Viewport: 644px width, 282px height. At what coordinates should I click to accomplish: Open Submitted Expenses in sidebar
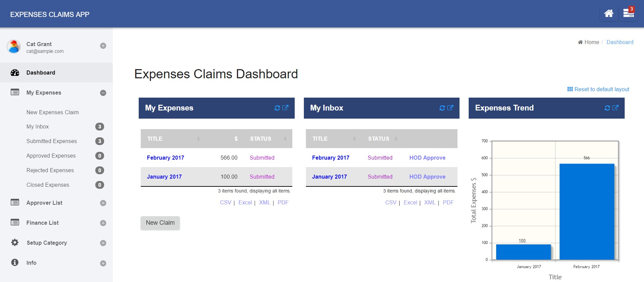coord(52,141)
